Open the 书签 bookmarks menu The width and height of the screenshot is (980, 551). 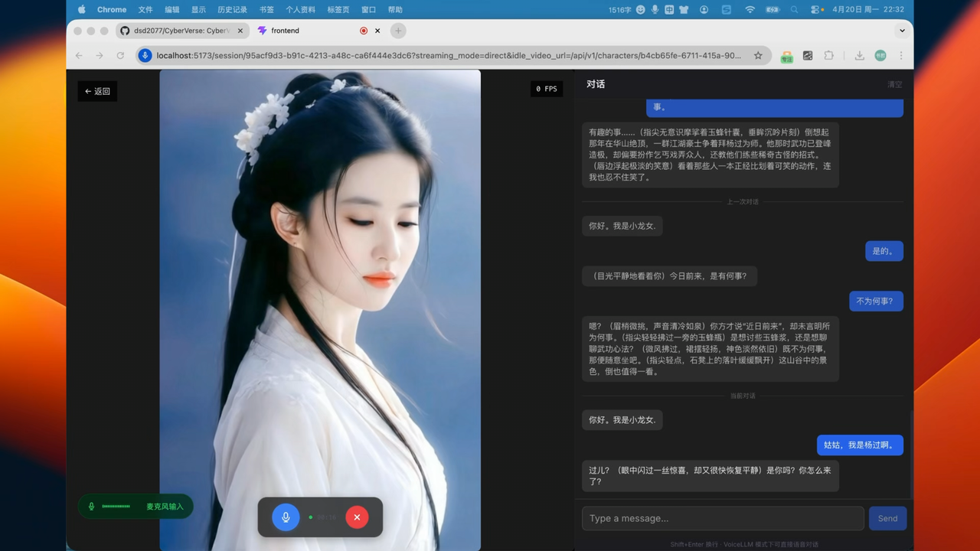coord(266,10)
